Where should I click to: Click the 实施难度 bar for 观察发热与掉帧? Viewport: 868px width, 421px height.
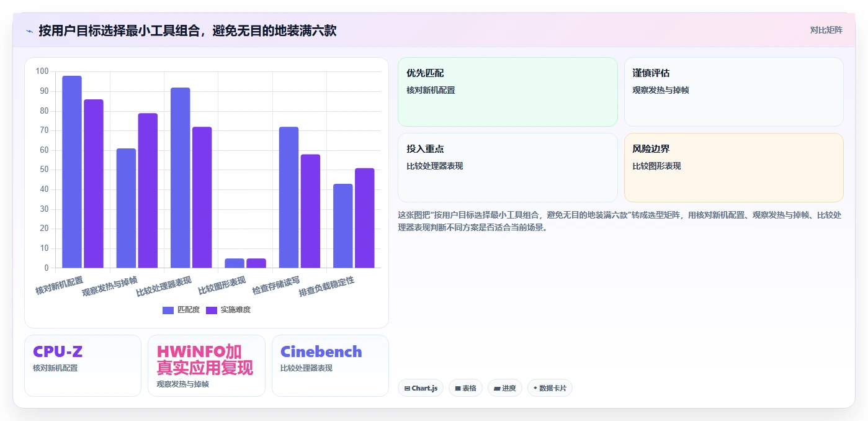pyautogui.click(x=148, y=191)
